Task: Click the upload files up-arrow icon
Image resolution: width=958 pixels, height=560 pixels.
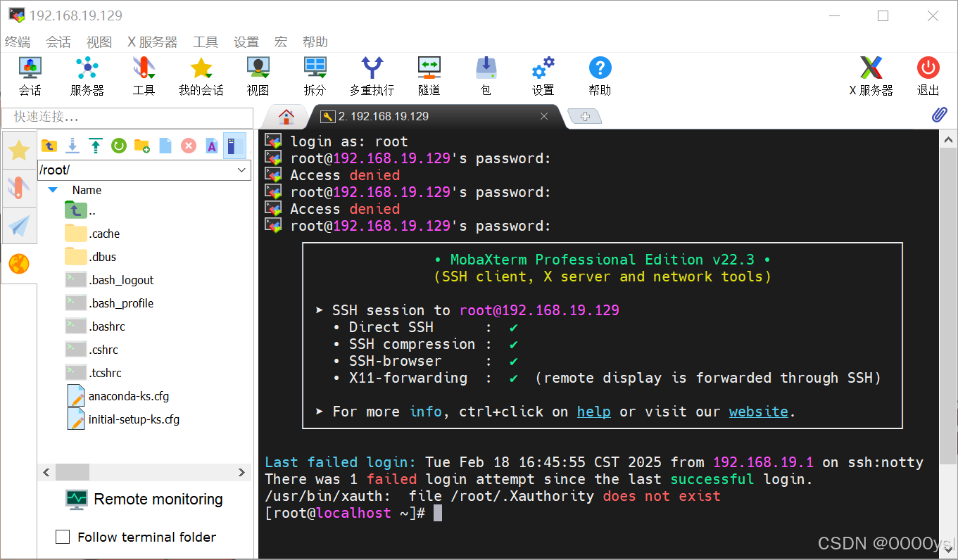Action: [96, 146]
